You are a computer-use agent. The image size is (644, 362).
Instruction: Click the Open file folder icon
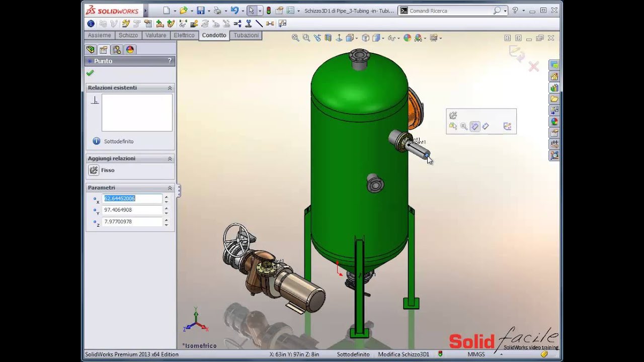point(184,11)
